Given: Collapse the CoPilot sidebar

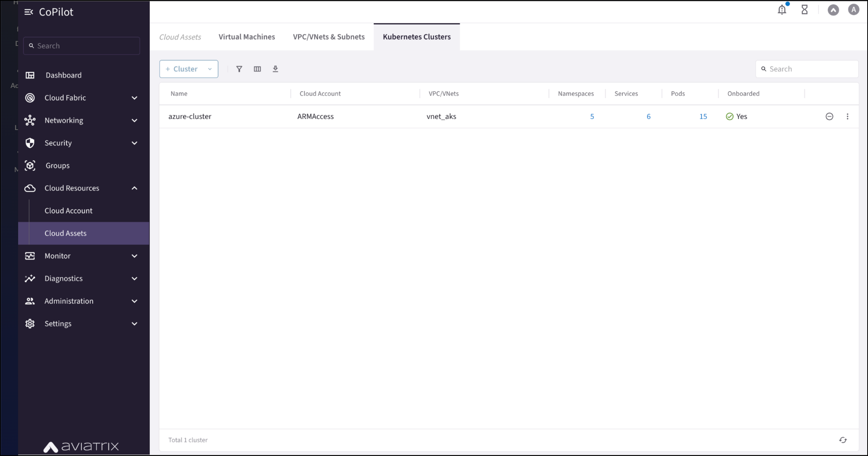Looking at the screenshot, I should click(29, 12).
